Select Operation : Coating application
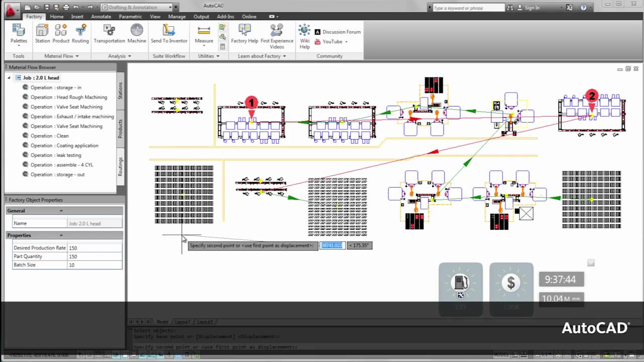The image size is (644, 362). pos(64,145)
